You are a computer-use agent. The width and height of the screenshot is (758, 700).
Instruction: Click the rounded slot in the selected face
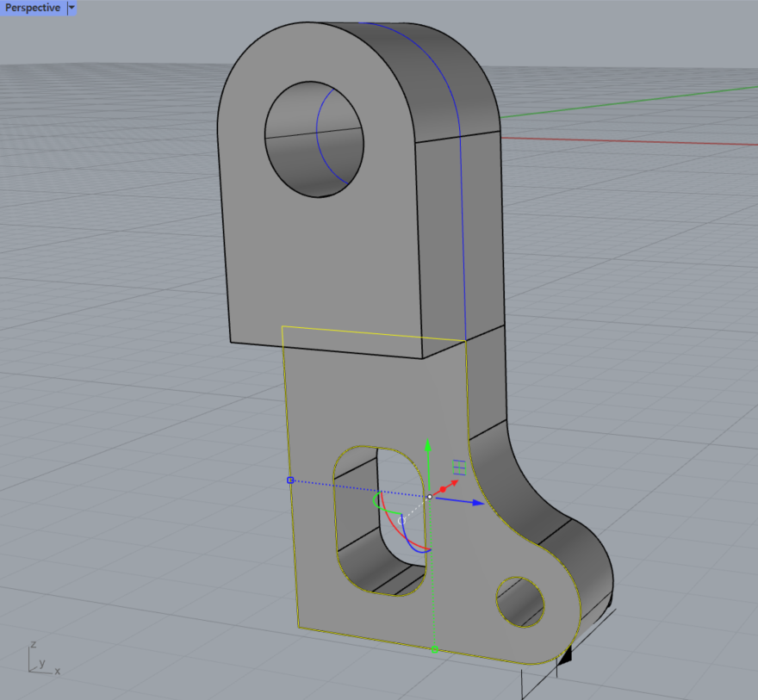pyautogui.click(x=380, y=521)
